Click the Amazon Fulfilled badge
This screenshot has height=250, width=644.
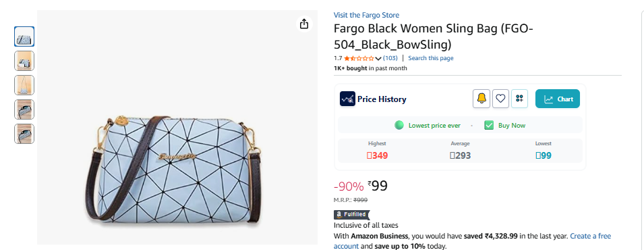(x=352, y=215)
